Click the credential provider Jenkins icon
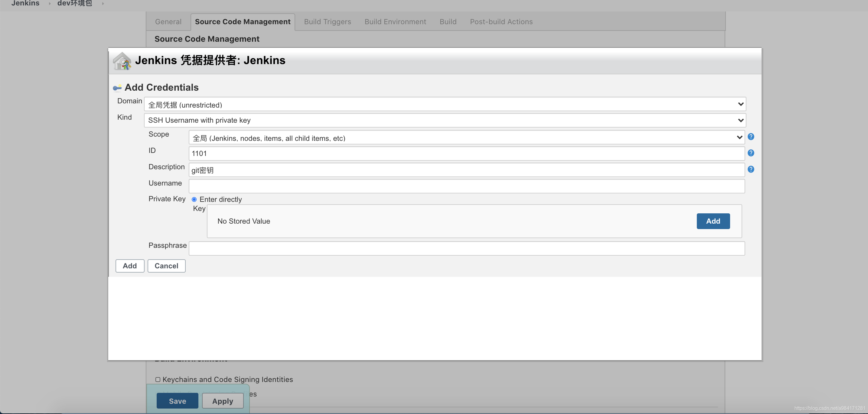The image size is (868, 414). coord(122,60)
